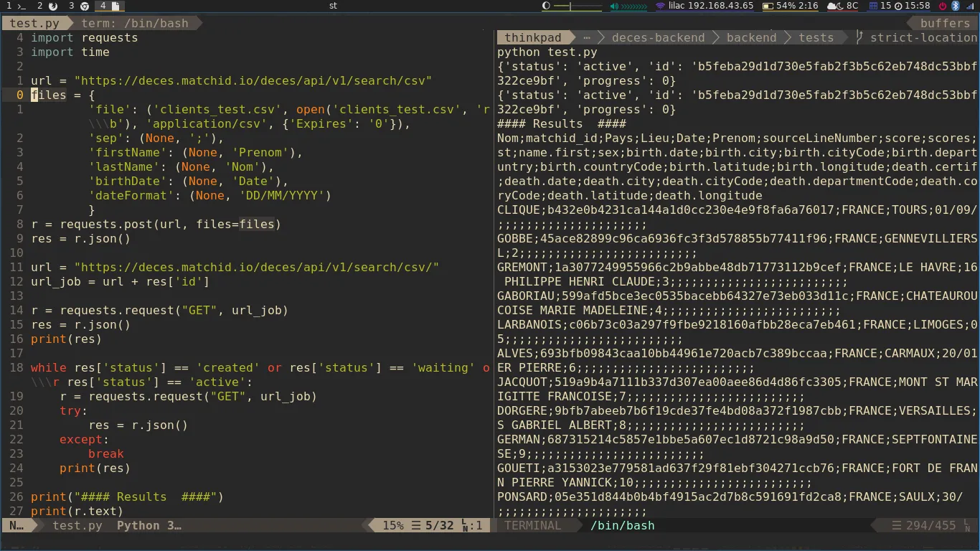The height and width of the screenshot is (551, 980).
Task: Select the test.py buffer tab
Action: tap(34, 23)
